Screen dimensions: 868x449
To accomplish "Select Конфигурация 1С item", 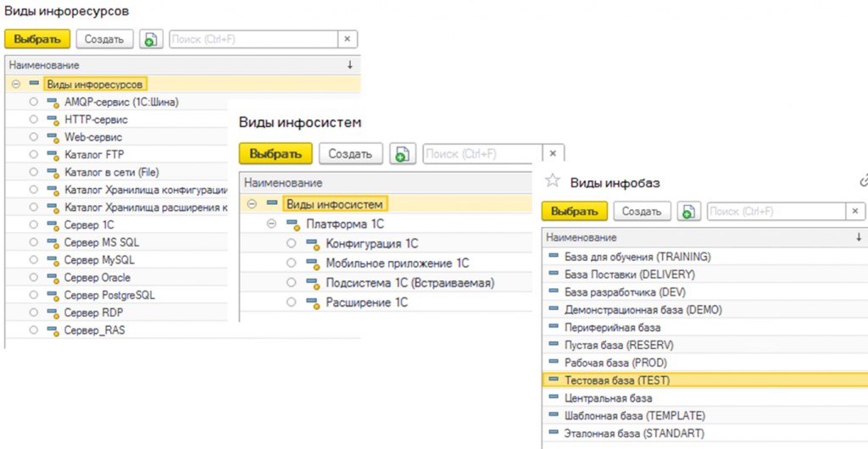I will [x=372, y=244].
